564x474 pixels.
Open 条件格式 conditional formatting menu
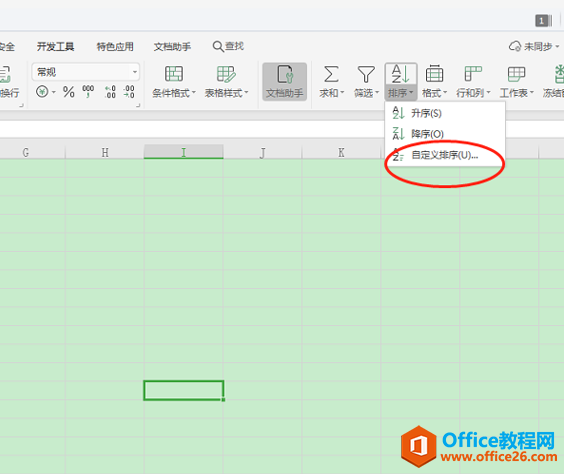[x=174, y=82]
